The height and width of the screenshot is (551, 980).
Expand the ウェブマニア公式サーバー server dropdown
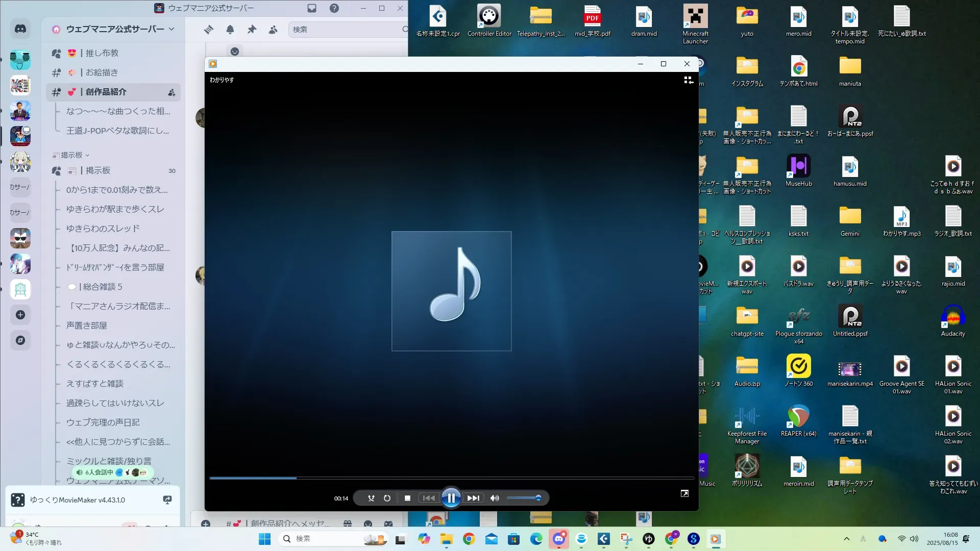[x=171, y=29]
